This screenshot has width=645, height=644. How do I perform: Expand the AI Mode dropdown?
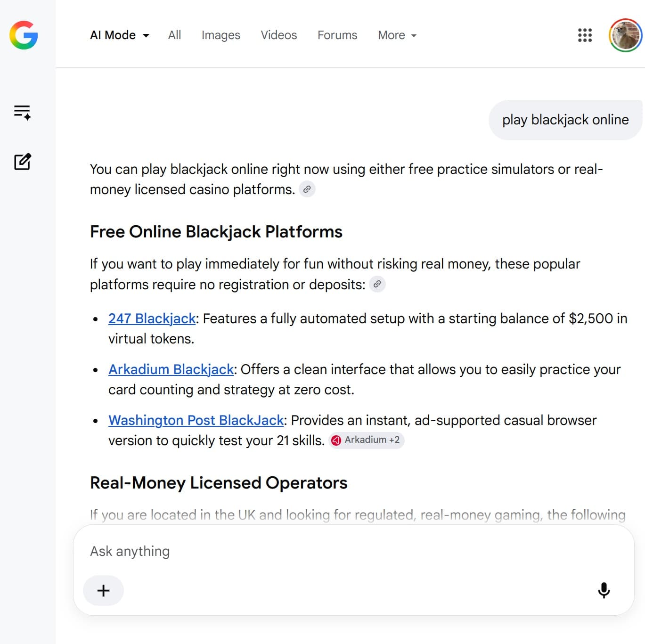[x=120, y=35]
